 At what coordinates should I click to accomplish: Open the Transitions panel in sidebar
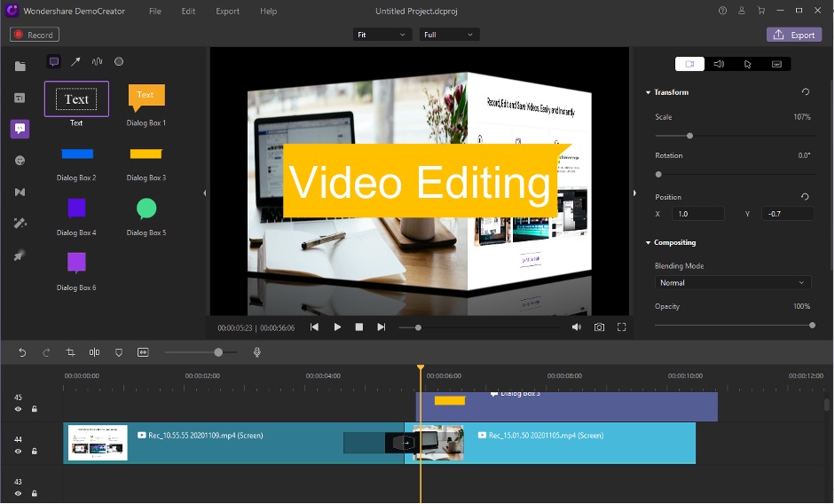(20, 192)
